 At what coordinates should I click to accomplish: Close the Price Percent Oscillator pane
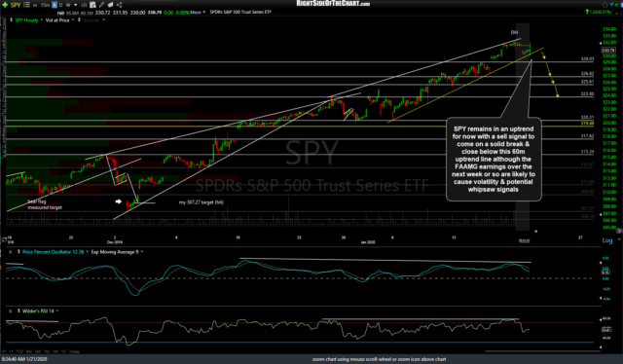click(11, 252)
